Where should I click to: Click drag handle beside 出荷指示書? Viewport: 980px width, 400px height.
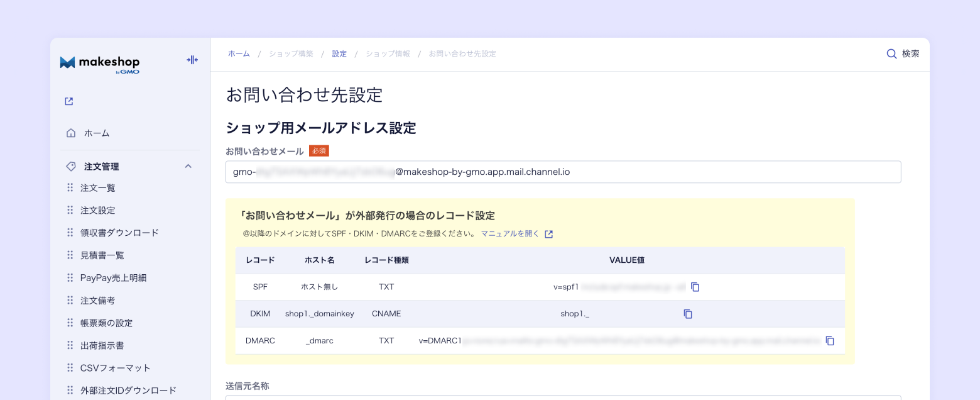coord(70,345)
